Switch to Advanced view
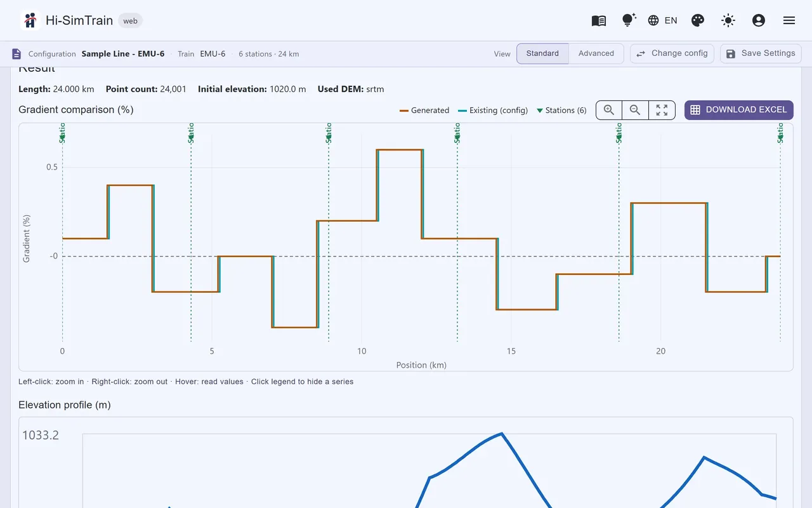The width and height of the screenshot is (812, 508). click(596, 53)
